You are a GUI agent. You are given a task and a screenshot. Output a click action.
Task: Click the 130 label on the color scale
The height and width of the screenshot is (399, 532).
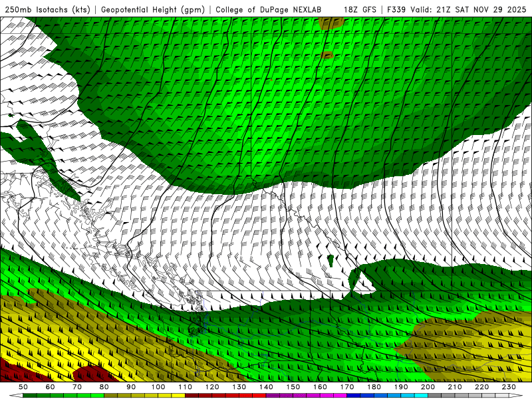(x=239, y=387)
